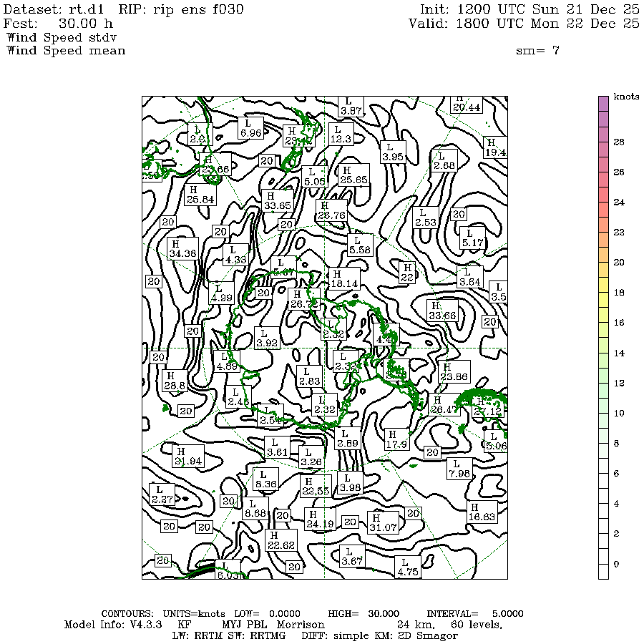
Task: Select the 'RIP: rip ens f030' label
Action: click(x=181, y=9)
